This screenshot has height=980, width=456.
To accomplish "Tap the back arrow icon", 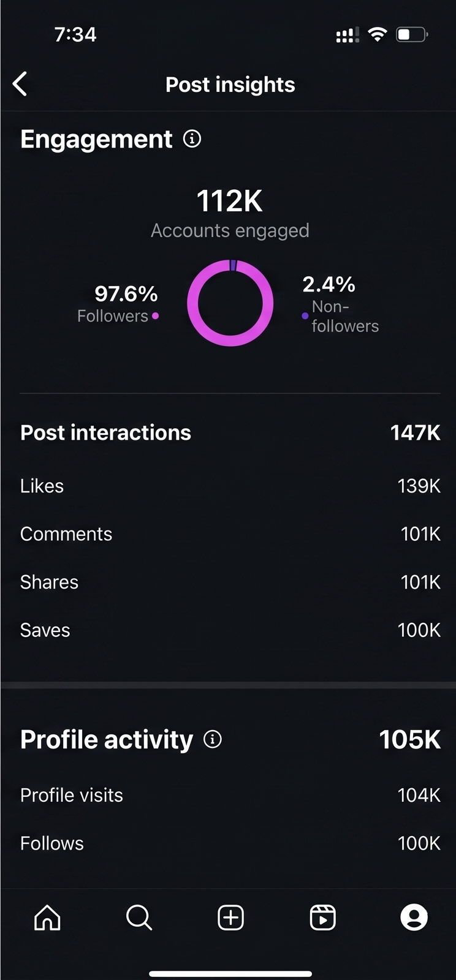I will (20, 84).
